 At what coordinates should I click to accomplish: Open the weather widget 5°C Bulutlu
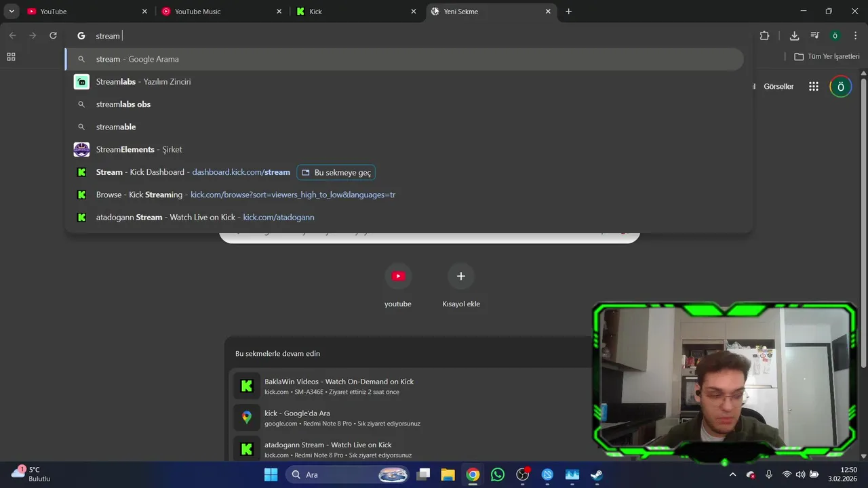tap(31, 474)
